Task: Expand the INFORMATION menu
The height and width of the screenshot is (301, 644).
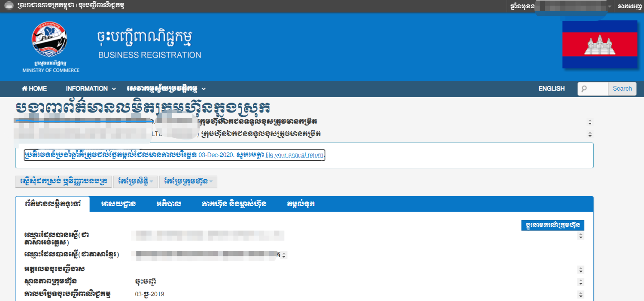Action: [x=91, y=88]
